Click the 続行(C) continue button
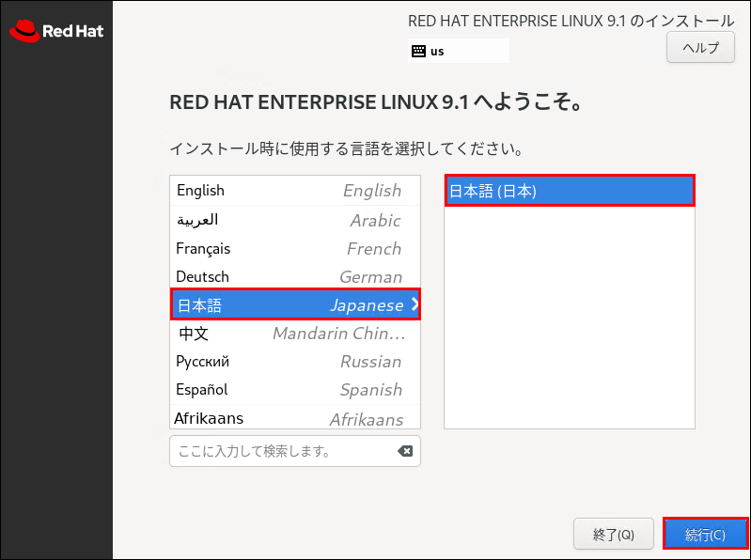The image size is (751, 560). (x=705, y=534)
